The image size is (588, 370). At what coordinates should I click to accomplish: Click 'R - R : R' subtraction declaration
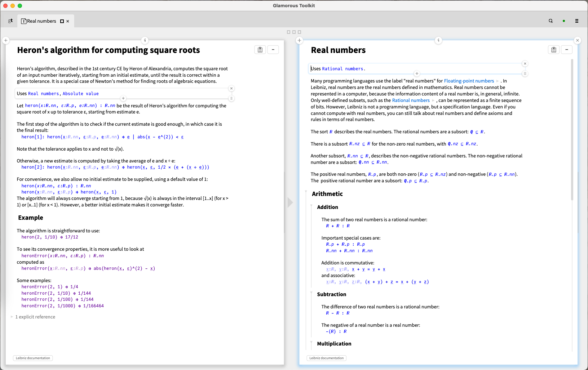point(338,313)
